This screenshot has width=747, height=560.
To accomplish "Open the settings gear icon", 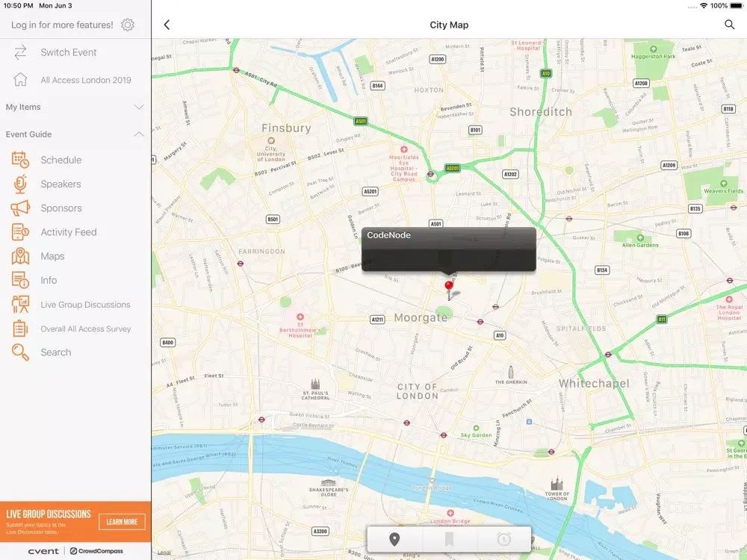I will [x=128, y=25].
